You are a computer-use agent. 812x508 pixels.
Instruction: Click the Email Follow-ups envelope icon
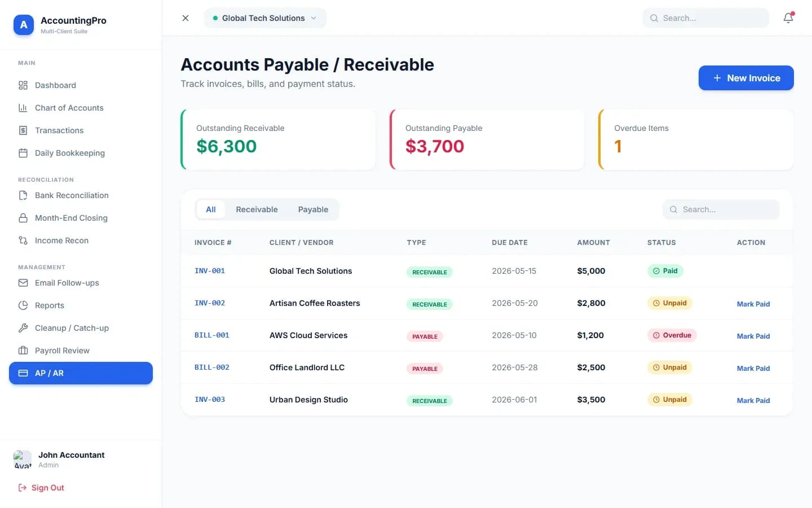pos(23,283)
